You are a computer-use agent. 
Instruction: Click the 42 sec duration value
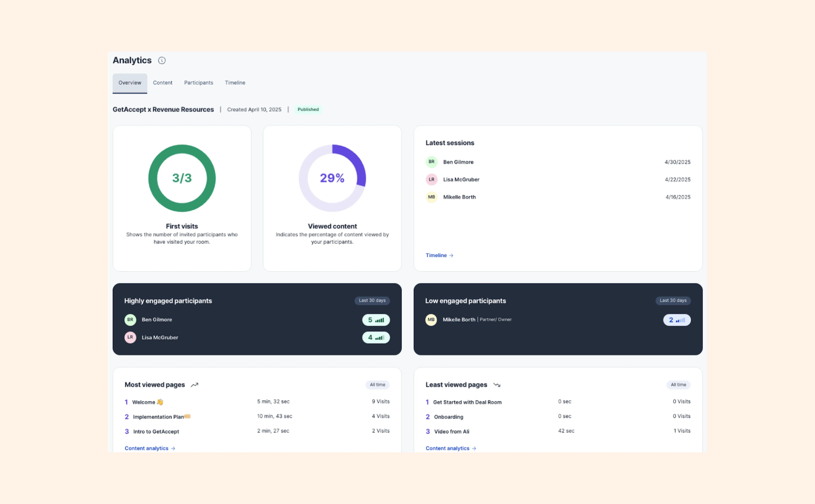click(566, 431)
